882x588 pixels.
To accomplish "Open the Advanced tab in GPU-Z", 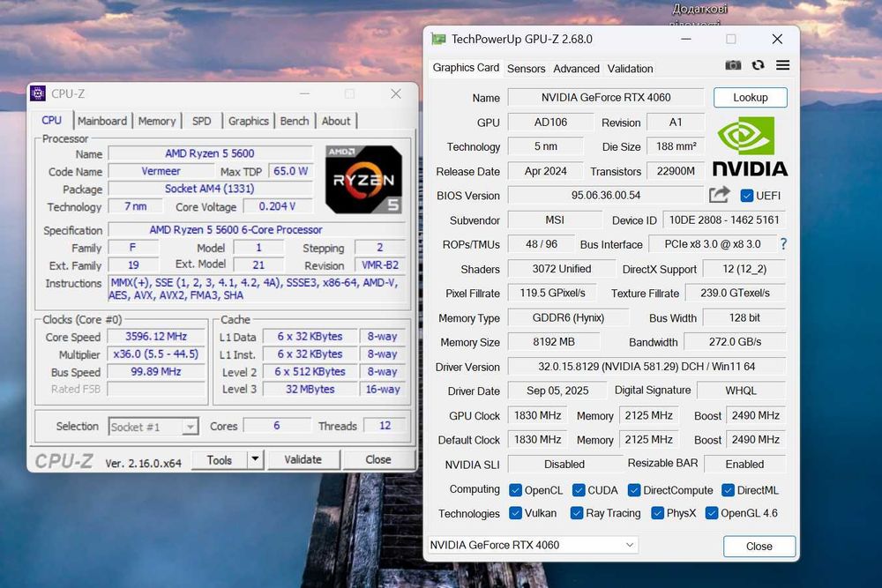I will point(576,69).
